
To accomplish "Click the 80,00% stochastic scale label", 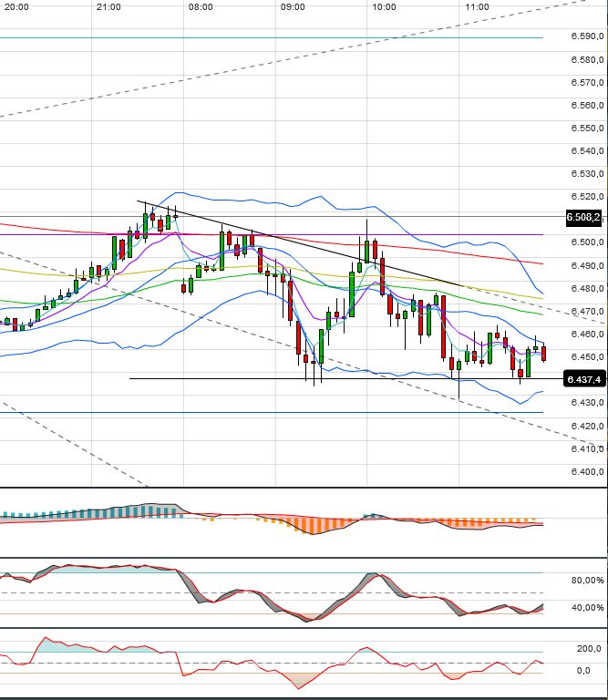I will click(587, 581).
